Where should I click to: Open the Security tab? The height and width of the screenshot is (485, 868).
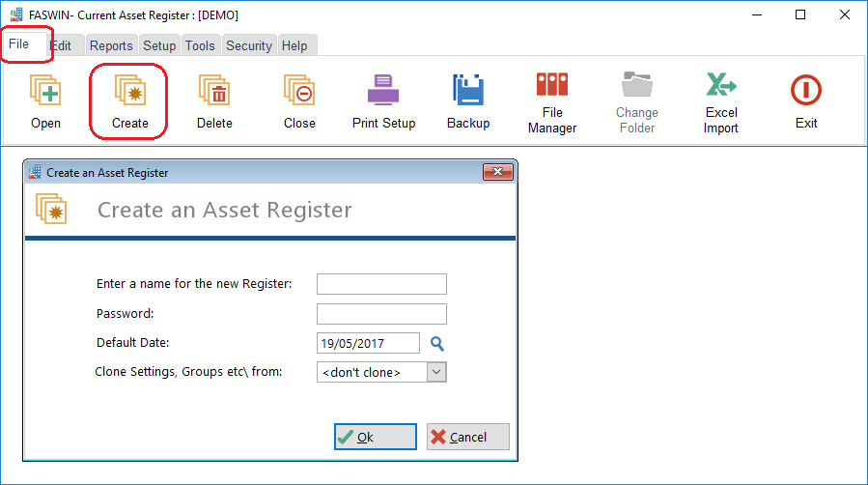tap(249, 46)
